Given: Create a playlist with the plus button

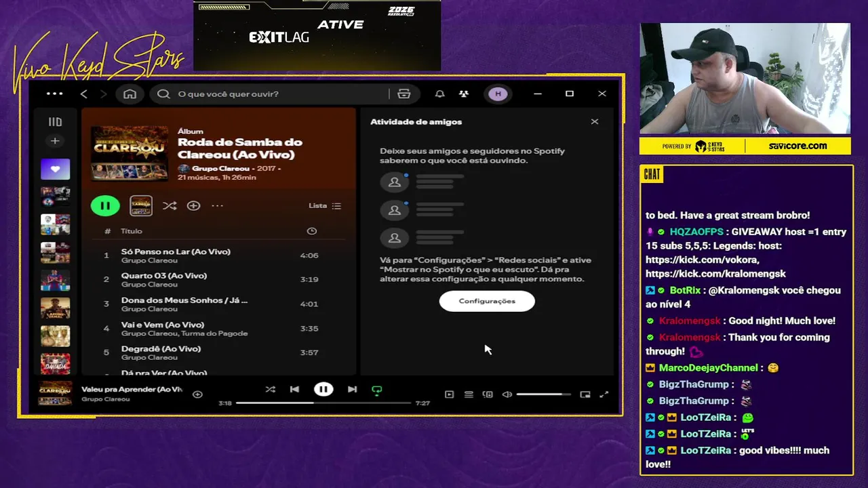Looking at the screenshot, I should tap(55, 141).
